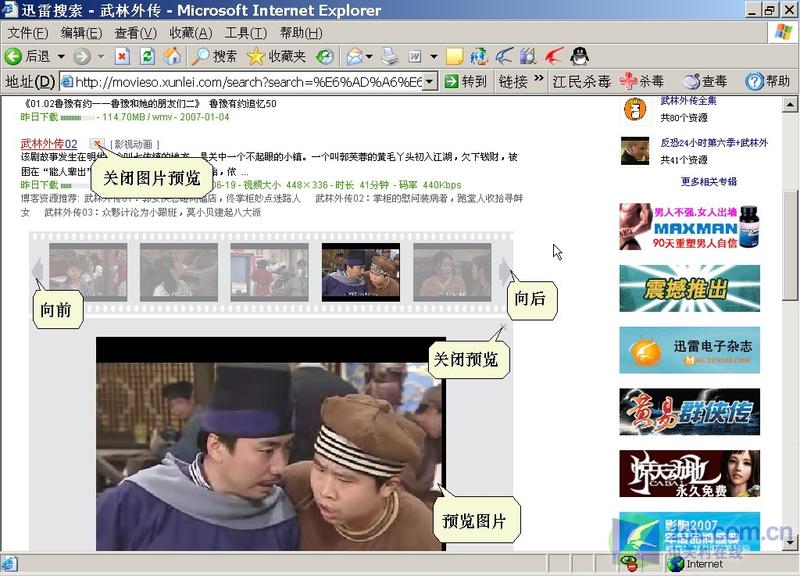This screenshot has height=576, width=800.
Task: Open Back button history dropdown arrow
Action: click(x=61, y=56)
